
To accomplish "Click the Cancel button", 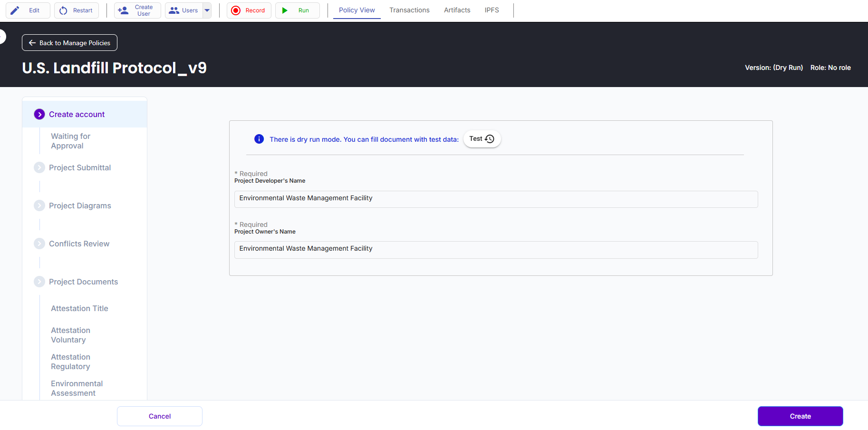I will pos(160,416).
